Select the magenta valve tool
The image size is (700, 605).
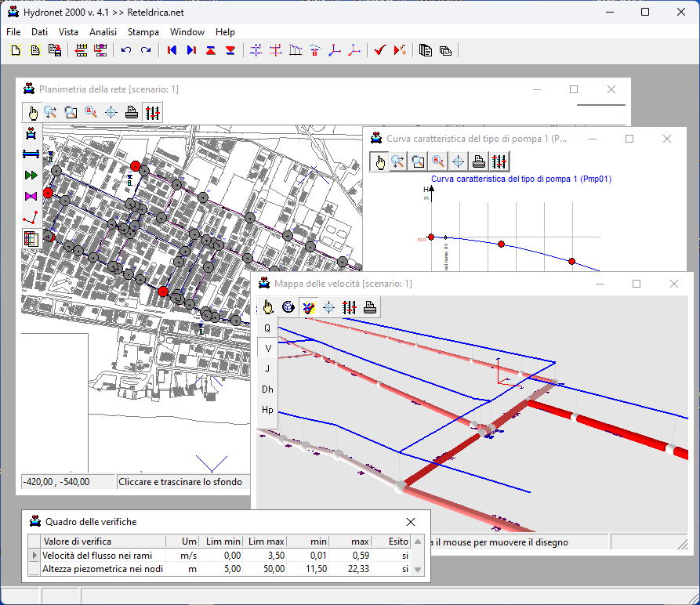click(x=31, y=195)
